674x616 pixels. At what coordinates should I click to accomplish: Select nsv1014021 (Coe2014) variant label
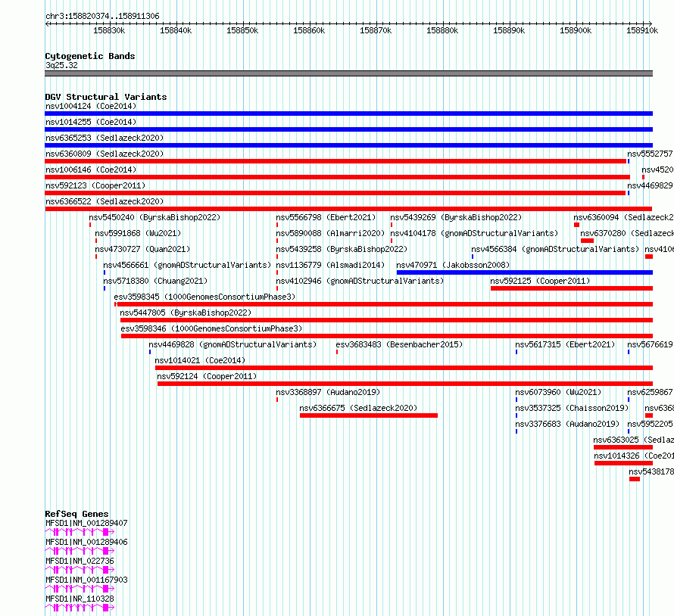pos(200,360)
